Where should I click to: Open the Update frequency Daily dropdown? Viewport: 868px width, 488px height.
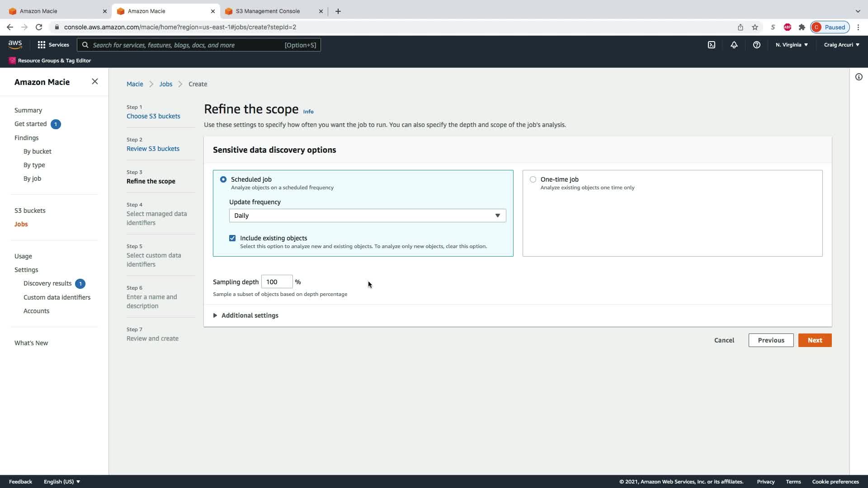pyautogui.click(x=367, y=216)
